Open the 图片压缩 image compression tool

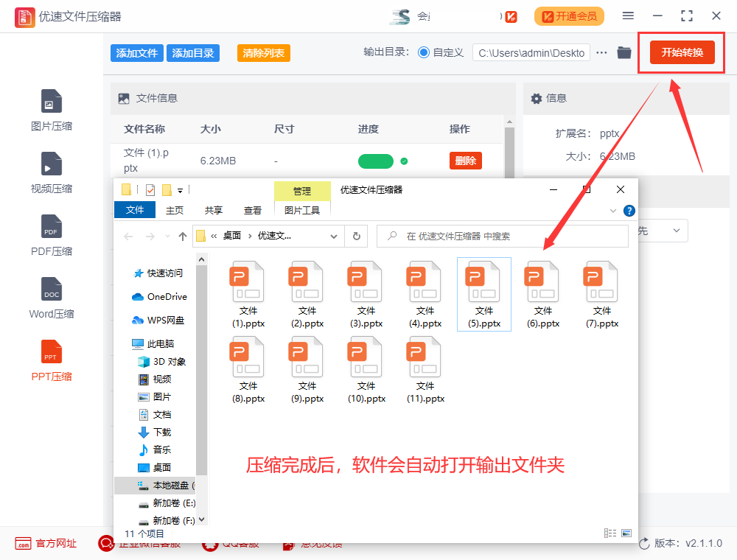[x=52, y=110]
